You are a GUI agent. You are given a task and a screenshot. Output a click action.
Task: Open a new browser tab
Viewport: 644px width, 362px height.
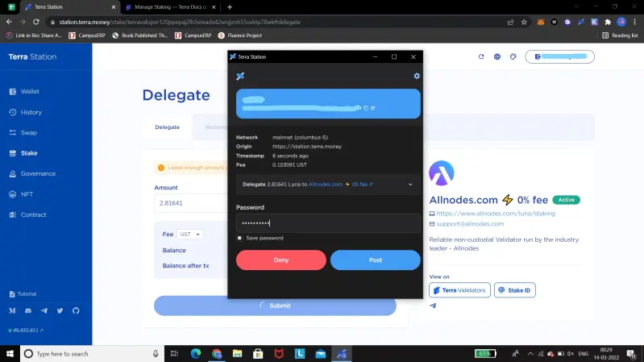coord(230,7)
